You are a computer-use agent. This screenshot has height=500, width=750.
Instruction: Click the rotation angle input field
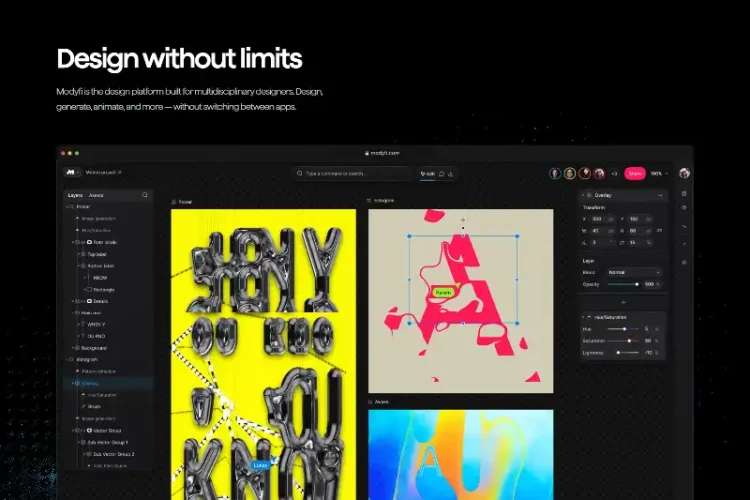coord(602,243)
